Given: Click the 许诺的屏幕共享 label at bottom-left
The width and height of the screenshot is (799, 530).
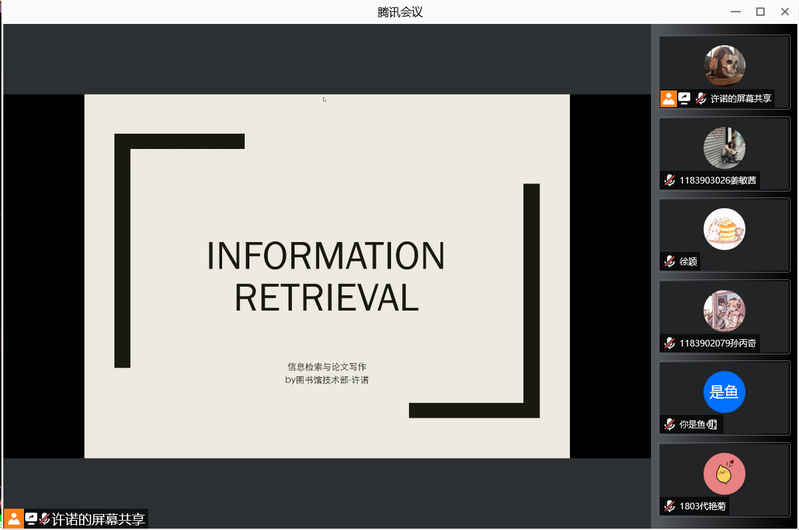Looking at the screenshot, I should (99, 519).
